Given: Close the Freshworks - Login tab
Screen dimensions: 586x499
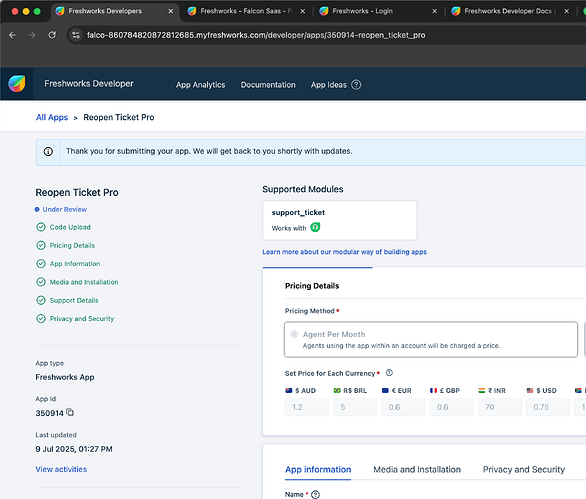Looking at the screenshot, I should 434,11.
